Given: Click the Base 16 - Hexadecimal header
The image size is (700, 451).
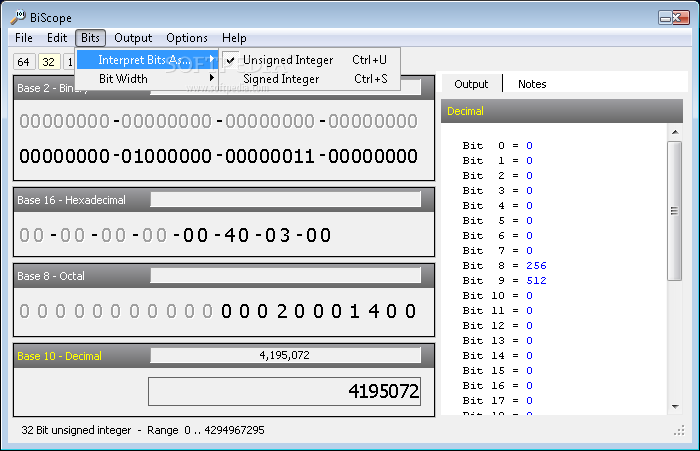Looking at the screenshot, I should point(71,200).
